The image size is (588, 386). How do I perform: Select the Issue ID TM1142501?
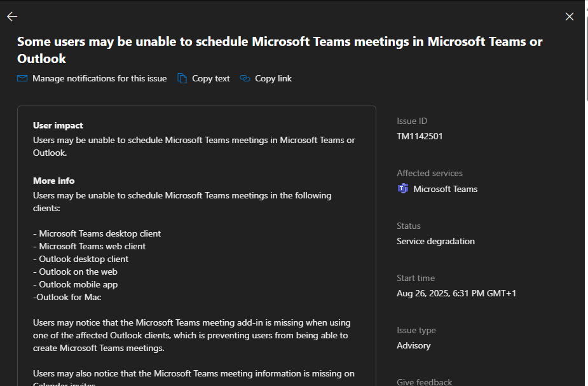(419, 136)
